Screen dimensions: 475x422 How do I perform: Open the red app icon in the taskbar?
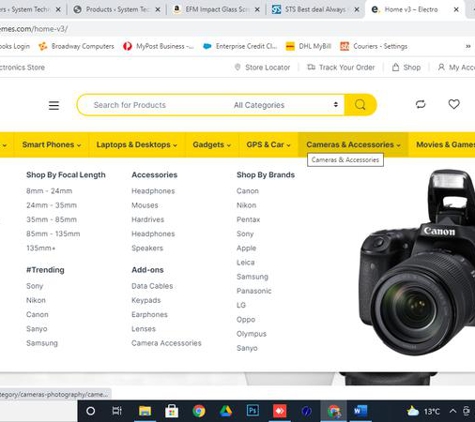click(x=280, y=411)
